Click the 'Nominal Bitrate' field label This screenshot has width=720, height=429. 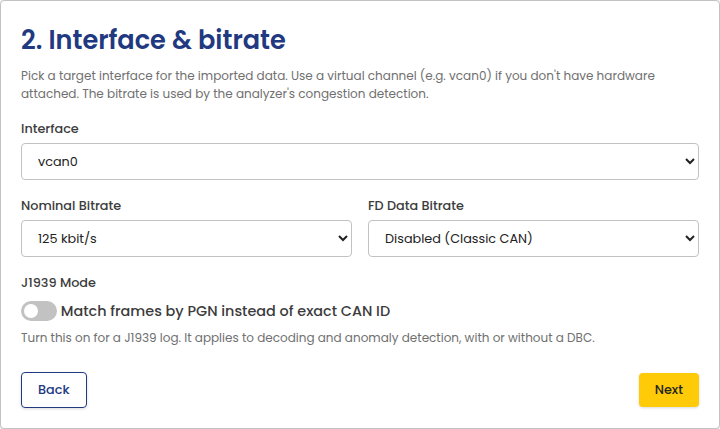71,205
